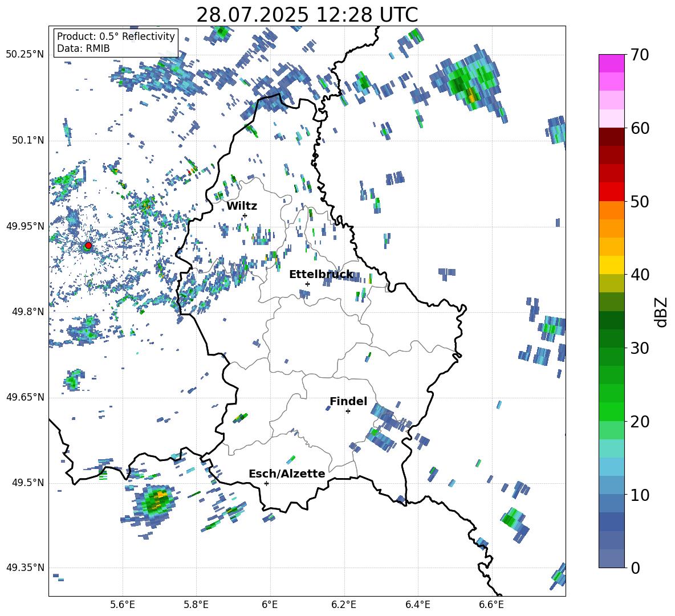Click the colorbar value 20

(x=640, y=422)
